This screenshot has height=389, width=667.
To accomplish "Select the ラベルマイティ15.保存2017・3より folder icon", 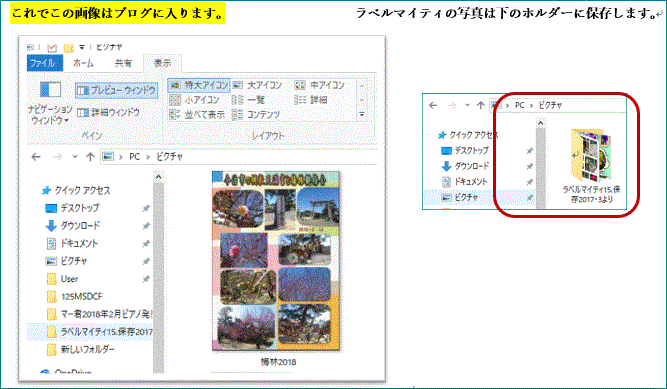I will pyautogui.click(x=590, y=157).
